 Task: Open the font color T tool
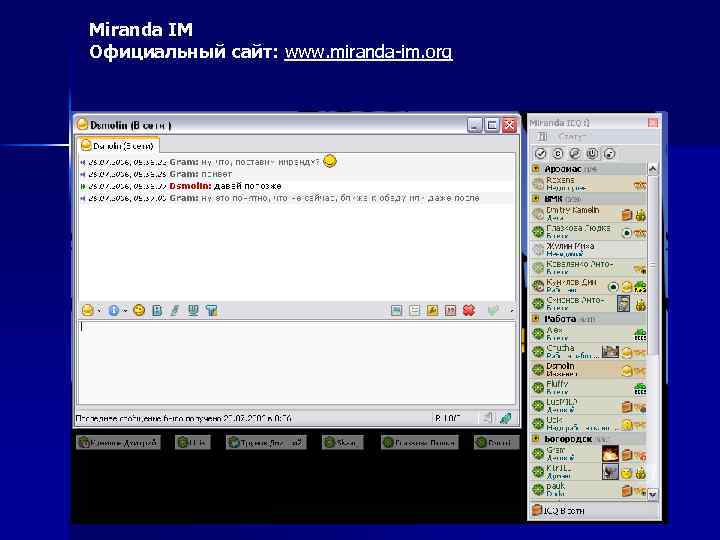[211, 311]
